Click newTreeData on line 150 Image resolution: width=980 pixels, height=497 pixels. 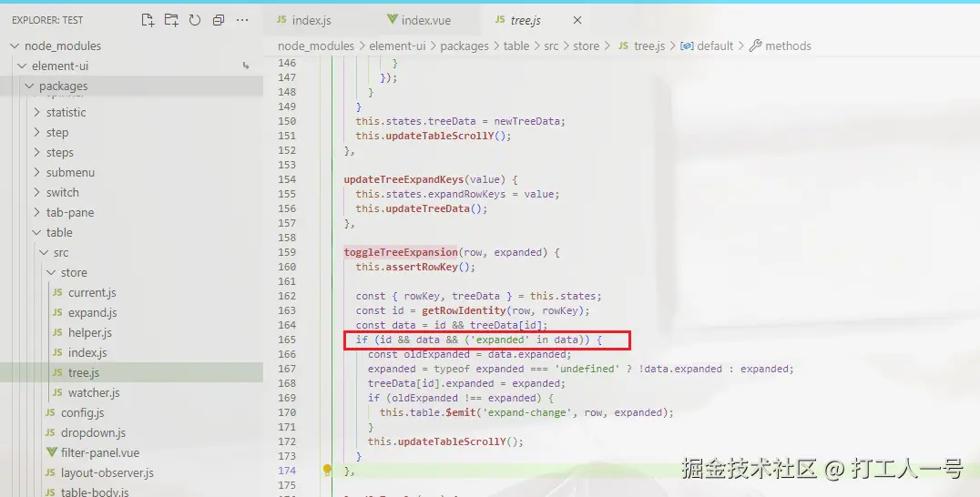(x=526, y=121)
